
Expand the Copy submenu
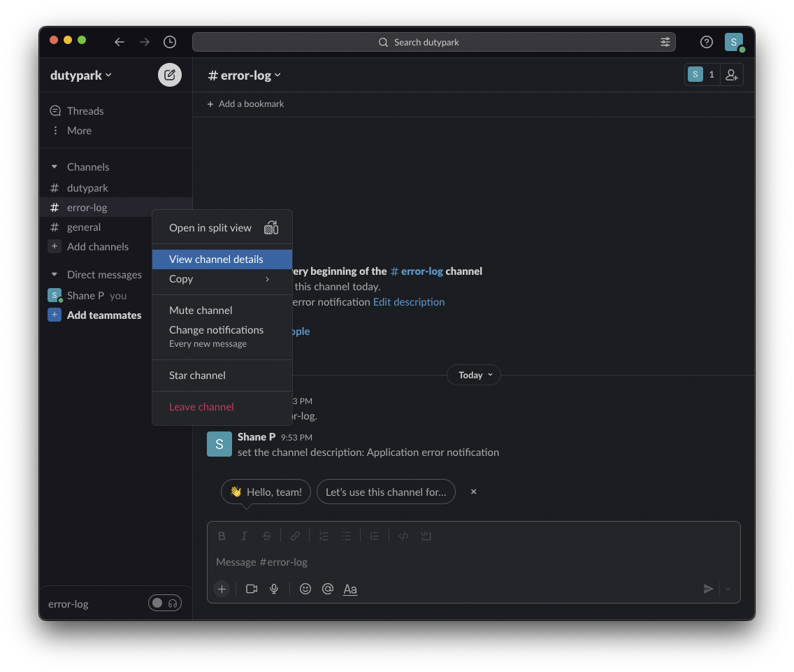pyautogui.click(x=222, y=279)
